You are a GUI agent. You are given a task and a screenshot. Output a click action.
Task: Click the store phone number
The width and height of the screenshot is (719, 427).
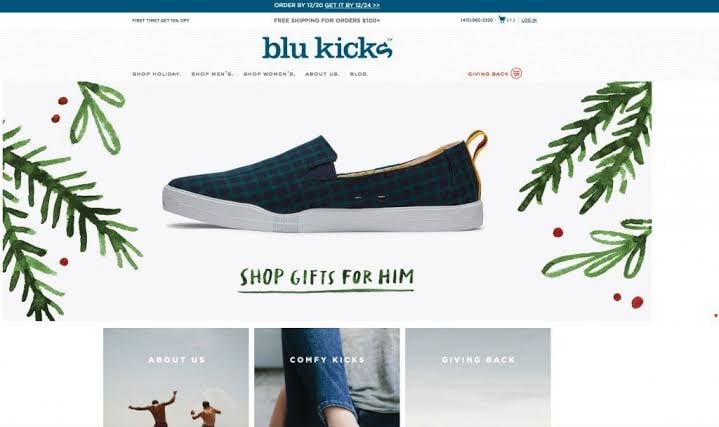[477, 20]
